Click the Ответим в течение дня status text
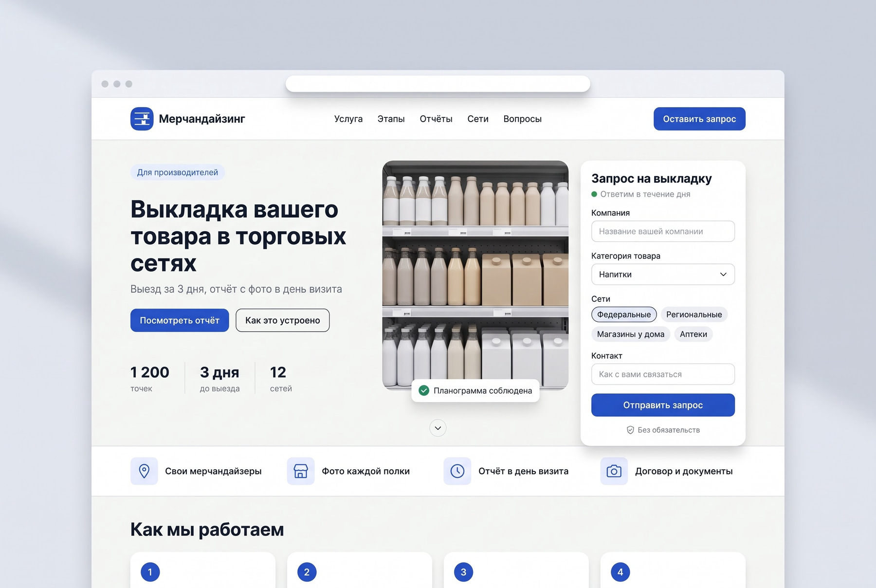 [645, 194]
